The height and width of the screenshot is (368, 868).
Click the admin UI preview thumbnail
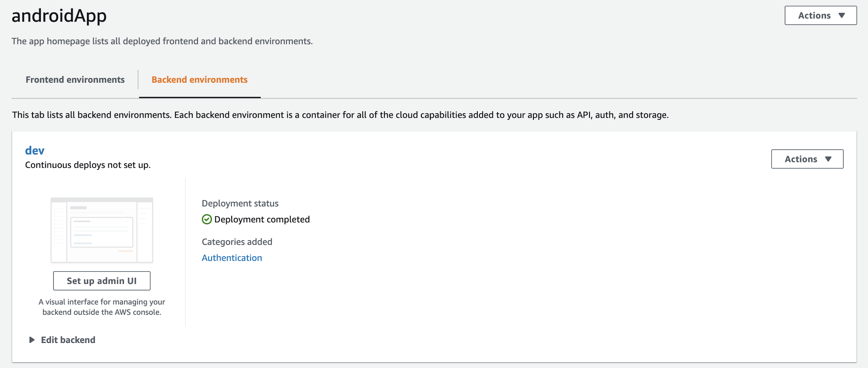102,230
